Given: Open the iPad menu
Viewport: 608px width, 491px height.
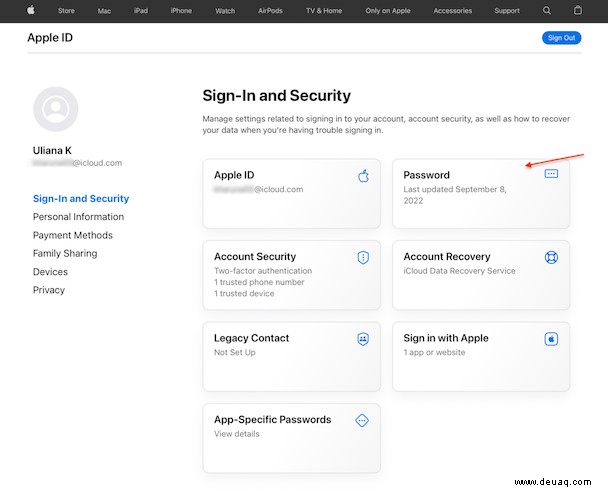Looking at the screenshot, I should (x=141, y=11).
